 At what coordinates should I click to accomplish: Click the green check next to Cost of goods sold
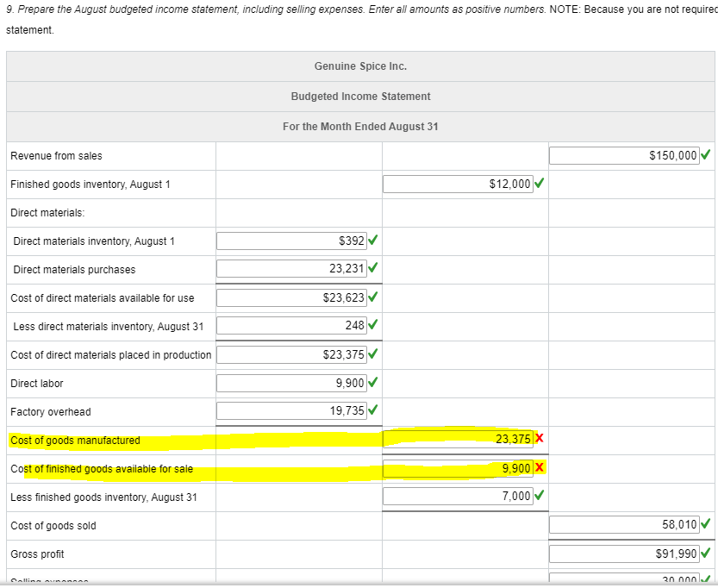tap(706, 523)
